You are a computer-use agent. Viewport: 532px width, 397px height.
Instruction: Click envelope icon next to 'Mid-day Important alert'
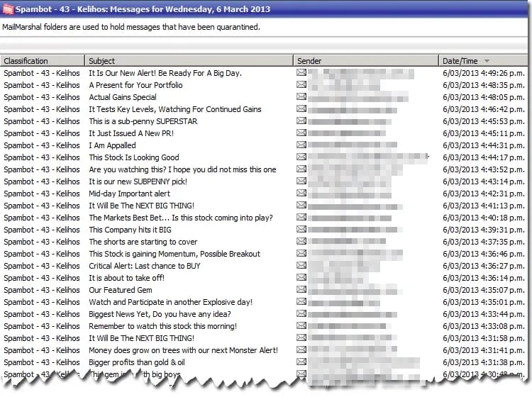click(x=301, y=194)
